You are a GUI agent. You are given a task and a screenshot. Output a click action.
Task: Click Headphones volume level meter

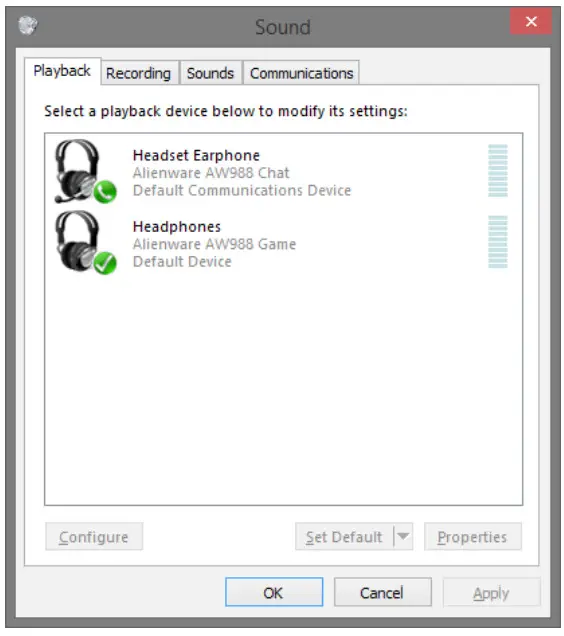coord(498,242)
